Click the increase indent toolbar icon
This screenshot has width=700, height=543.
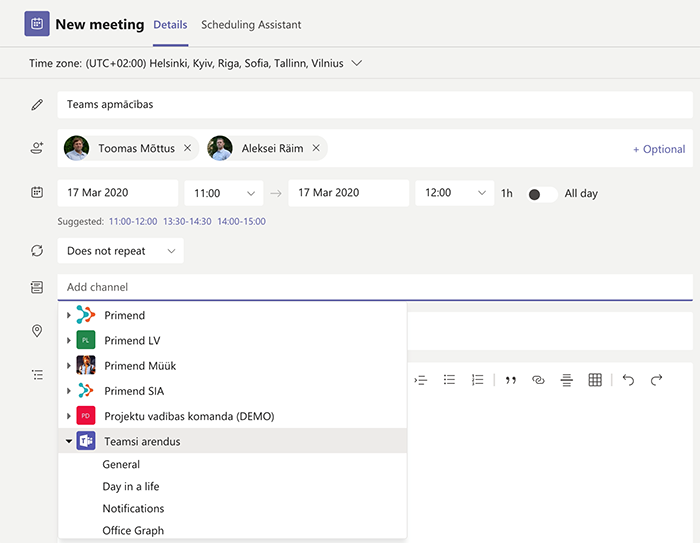coord(421,380)
